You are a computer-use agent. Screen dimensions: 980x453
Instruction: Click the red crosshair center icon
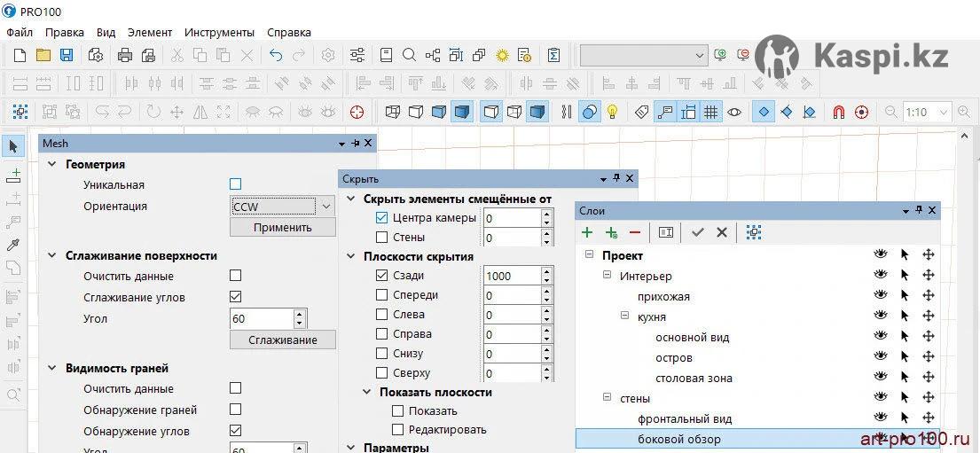[357, 113]
